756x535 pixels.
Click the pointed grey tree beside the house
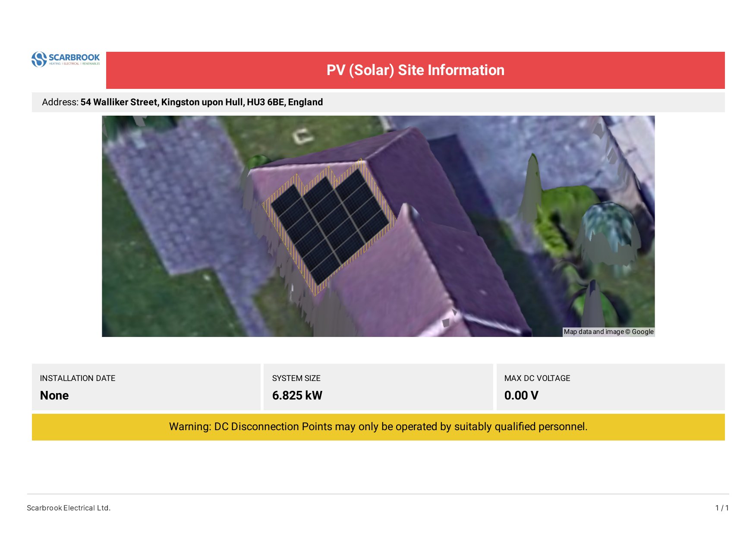532,186
